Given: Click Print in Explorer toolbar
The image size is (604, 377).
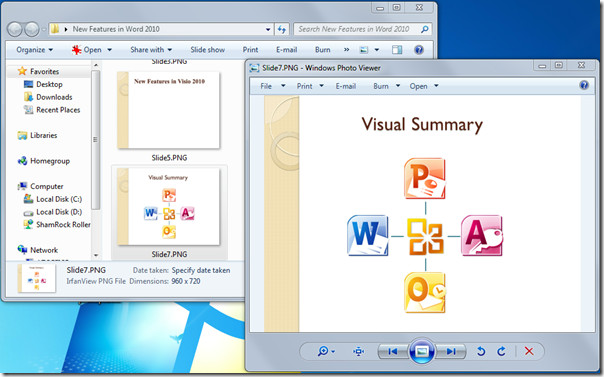Looking at the screenshot, I should [250, 50].
